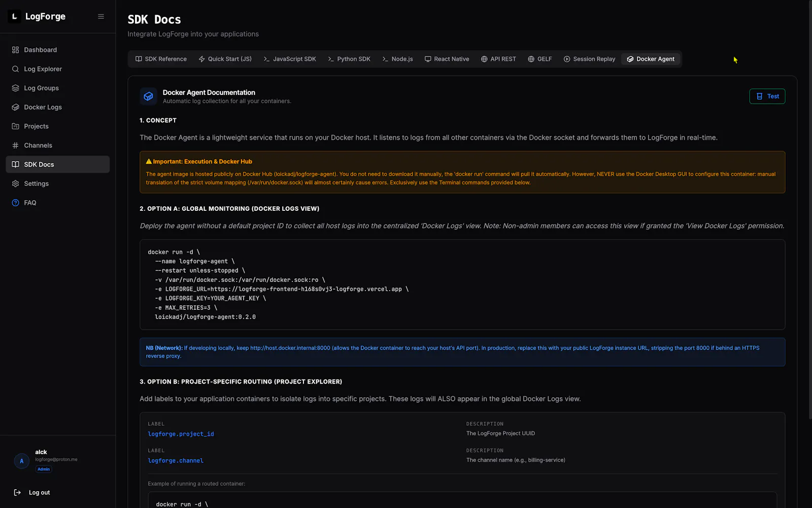Select the Node.js tab
Screen dimensions: 812x508
(x=397, y=59)
